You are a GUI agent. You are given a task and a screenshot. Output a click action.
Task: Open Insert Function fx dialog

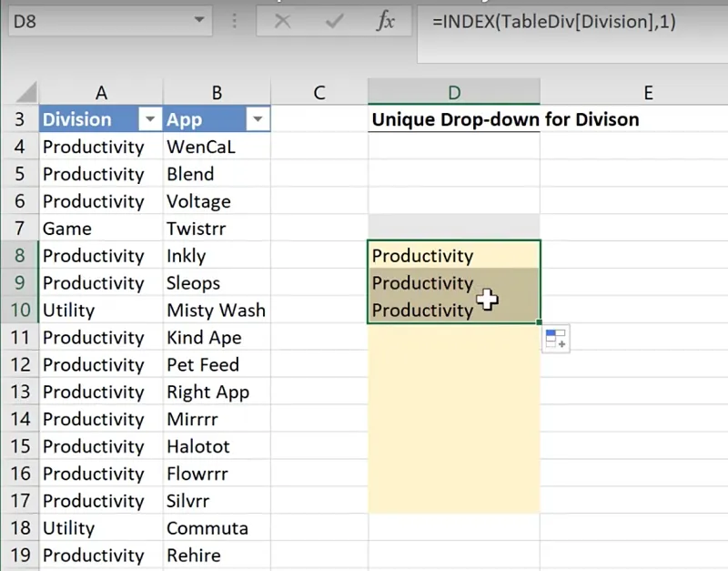(x=386, y=21)
